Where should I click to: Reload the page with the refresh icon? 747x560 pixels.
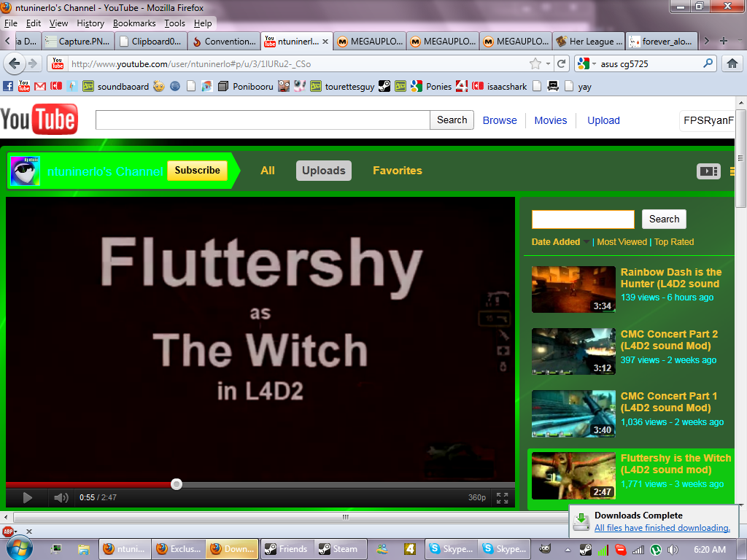pyautogui.click(x=561, y=63)
